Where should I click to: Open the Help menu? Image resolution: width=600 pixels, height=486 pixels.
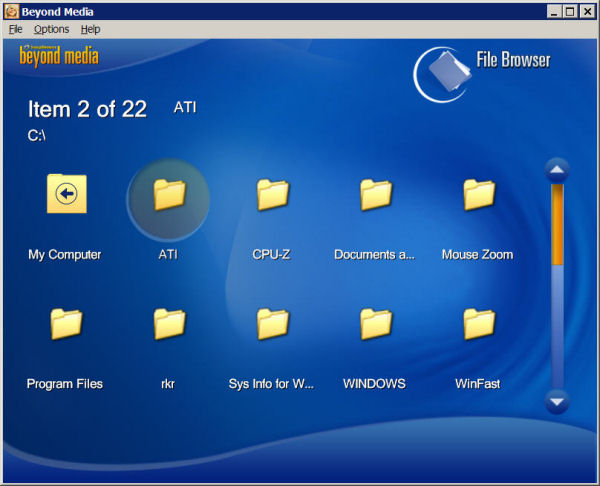coord(90,29)
